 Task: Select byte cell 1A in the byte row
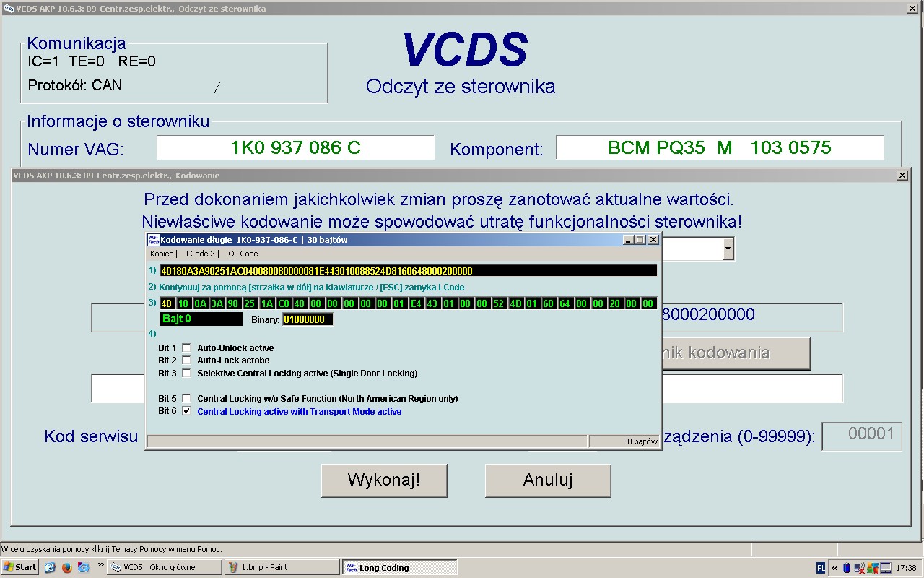[266, 303]
